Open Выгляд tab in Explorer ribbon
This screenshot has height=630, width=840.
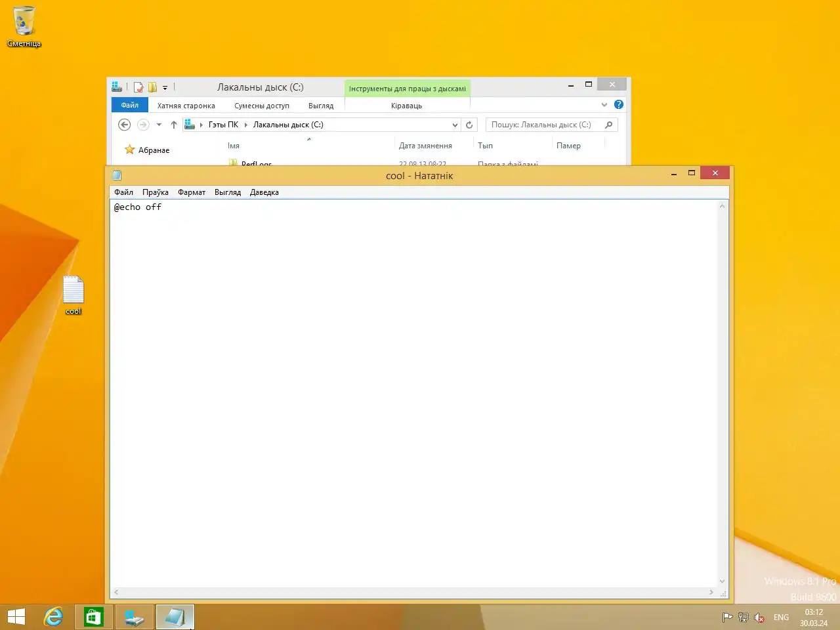click(x=321, y=106)
